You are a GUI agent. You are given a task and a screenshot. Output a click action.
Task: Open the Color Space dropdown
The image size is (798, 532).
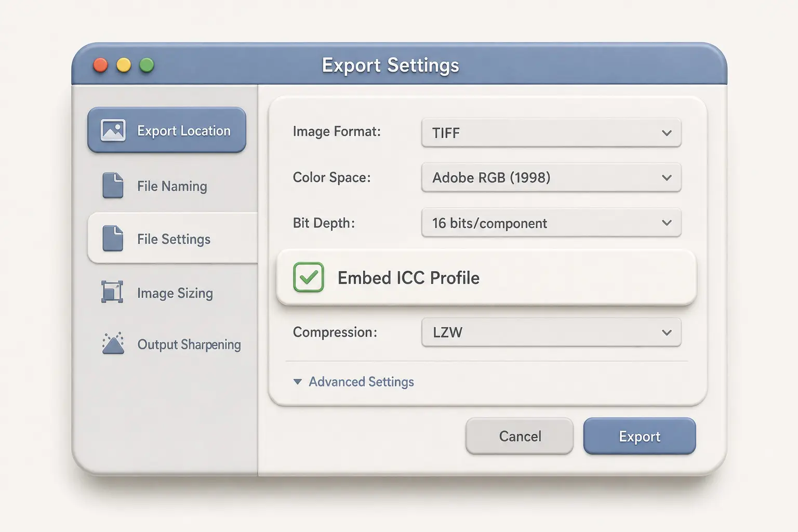point(551,178)
